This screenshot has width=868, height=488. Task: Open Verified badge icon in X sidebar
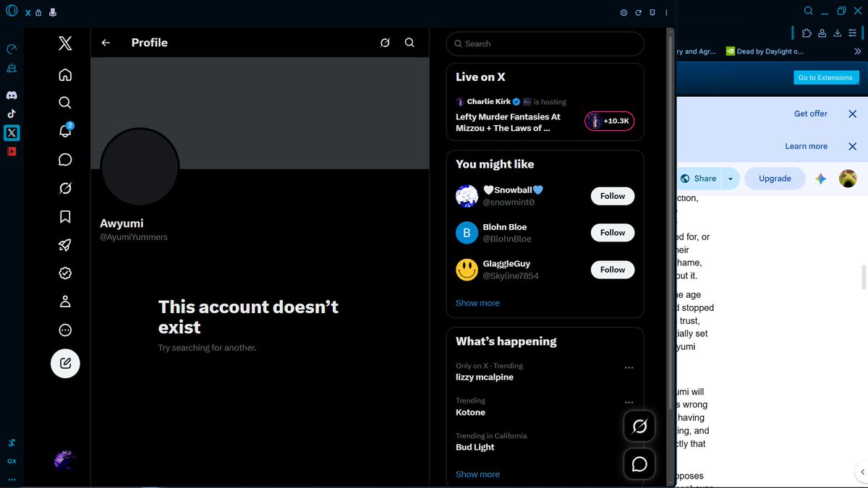[x=65, y=273]
